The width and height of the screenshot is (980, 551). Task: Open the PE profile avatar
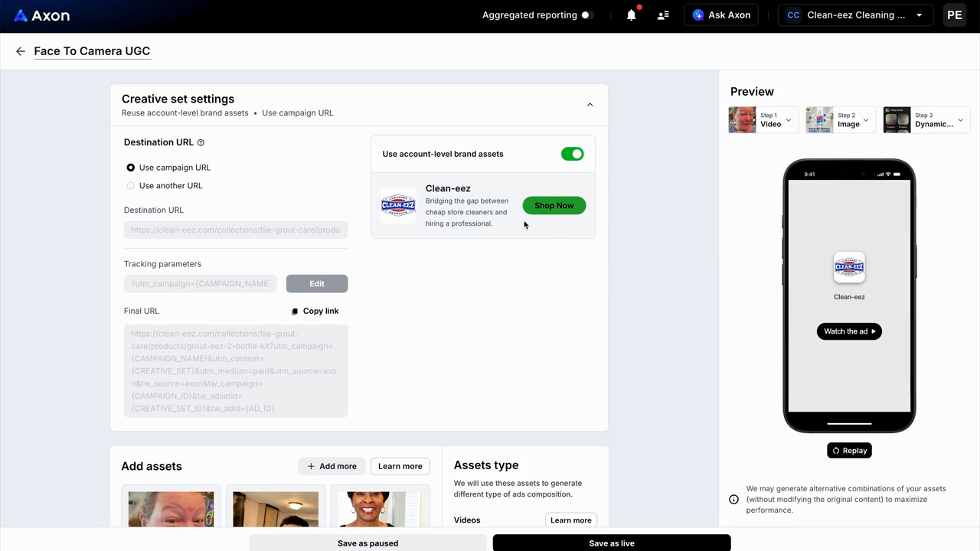[954, 15]
